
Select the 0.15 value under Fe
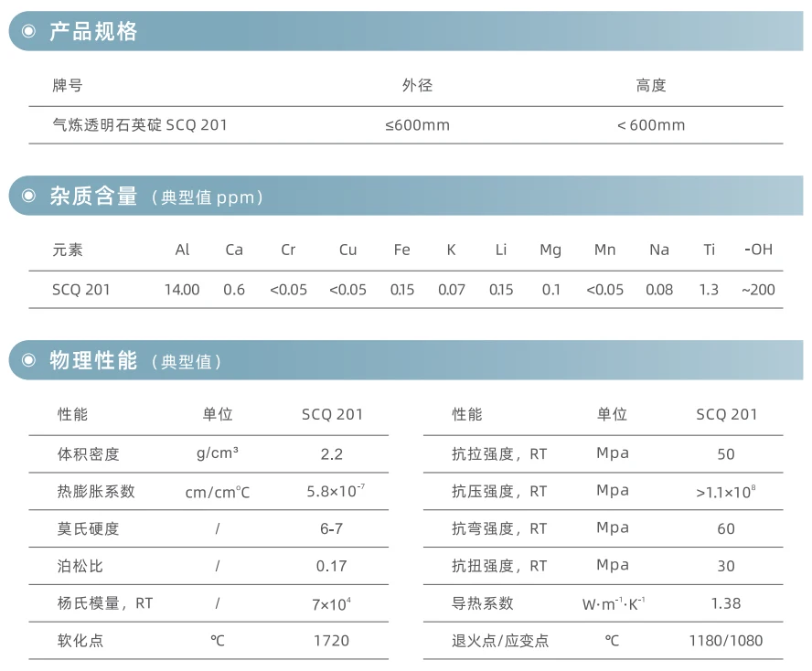(402, 290)
